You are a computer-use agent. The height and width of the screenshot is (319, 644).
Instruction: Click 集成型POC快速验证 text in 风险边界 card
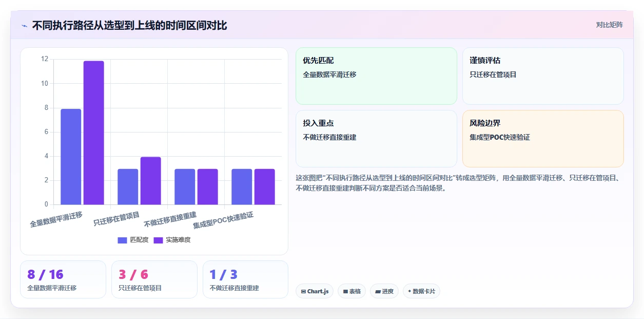coord(500,137)
